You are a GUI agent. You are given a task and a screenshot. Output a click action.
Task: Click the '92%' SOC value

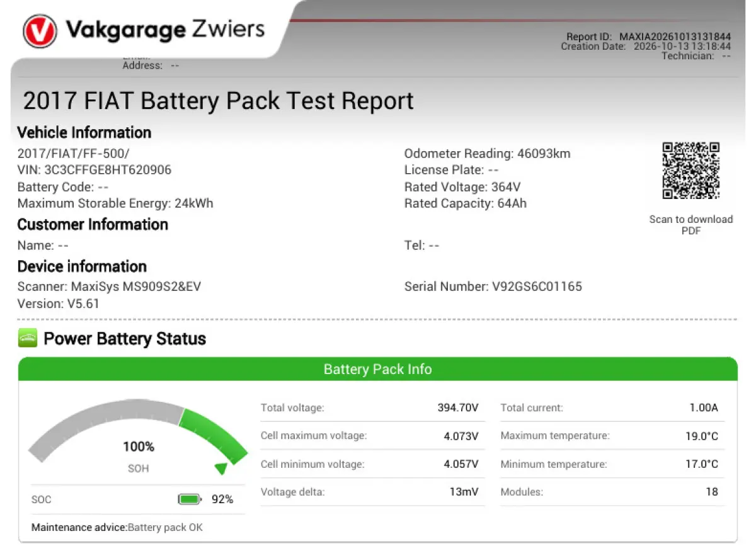coord(222,499)
